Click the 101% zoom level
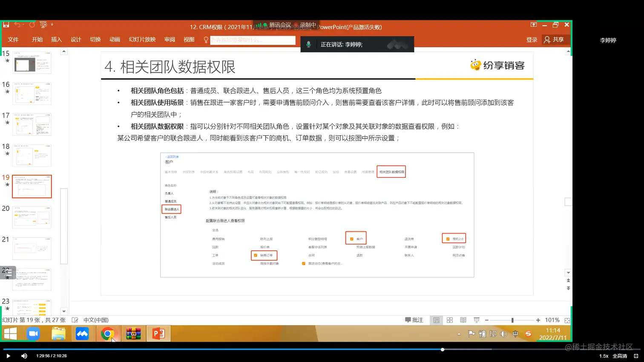 (x=552, y=320)
